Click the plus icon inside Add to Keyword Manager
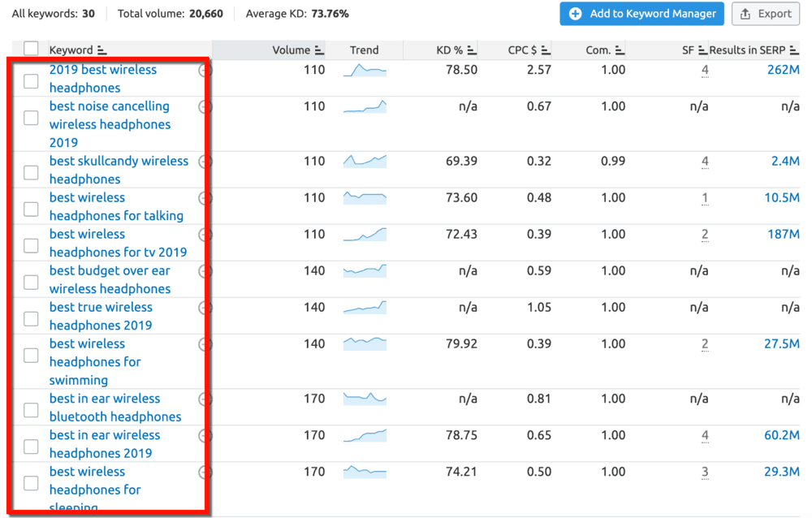 click(x=577, y=14)
